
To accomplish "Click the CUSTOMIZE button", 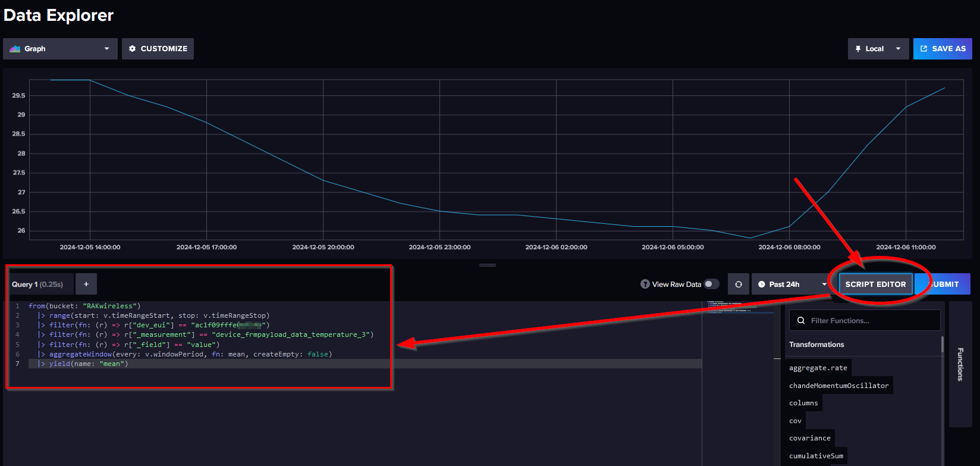I will coord(158,49).
